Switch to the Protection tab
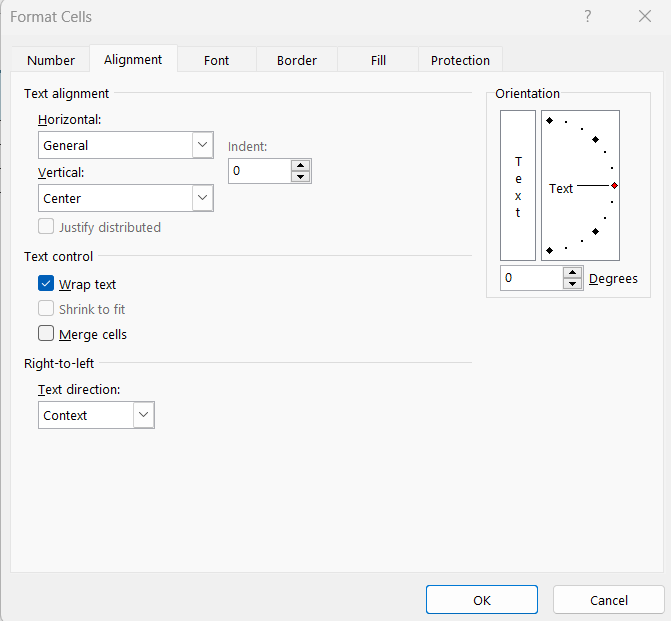 (x=460, y=60)
